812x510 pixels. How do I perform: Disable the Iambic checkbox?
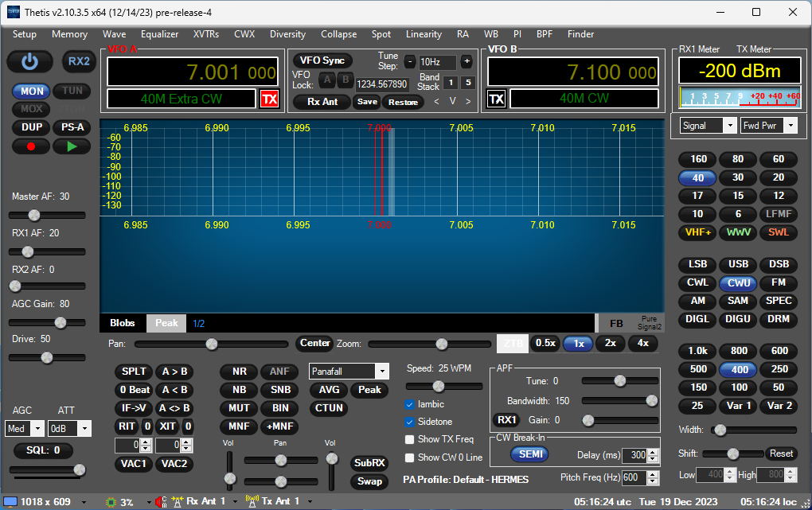click(410, 404)
